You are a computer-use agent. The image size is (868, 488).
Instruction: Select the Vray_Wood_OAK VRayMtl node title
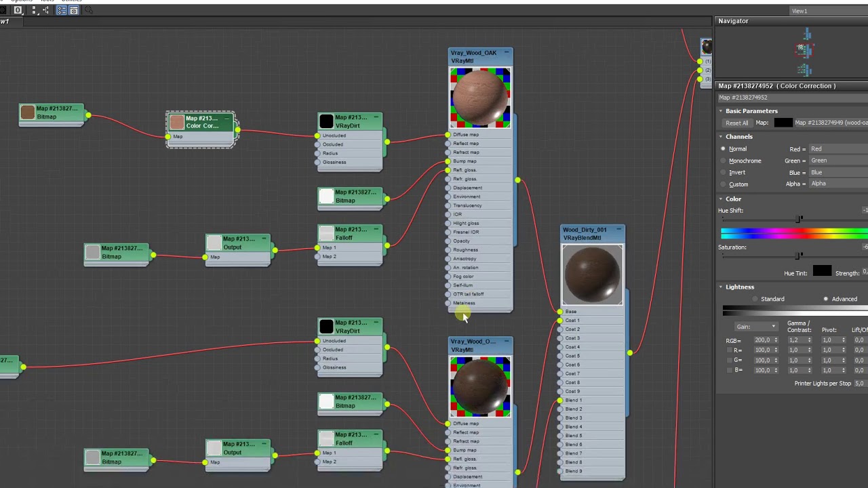tap(473, 57)
